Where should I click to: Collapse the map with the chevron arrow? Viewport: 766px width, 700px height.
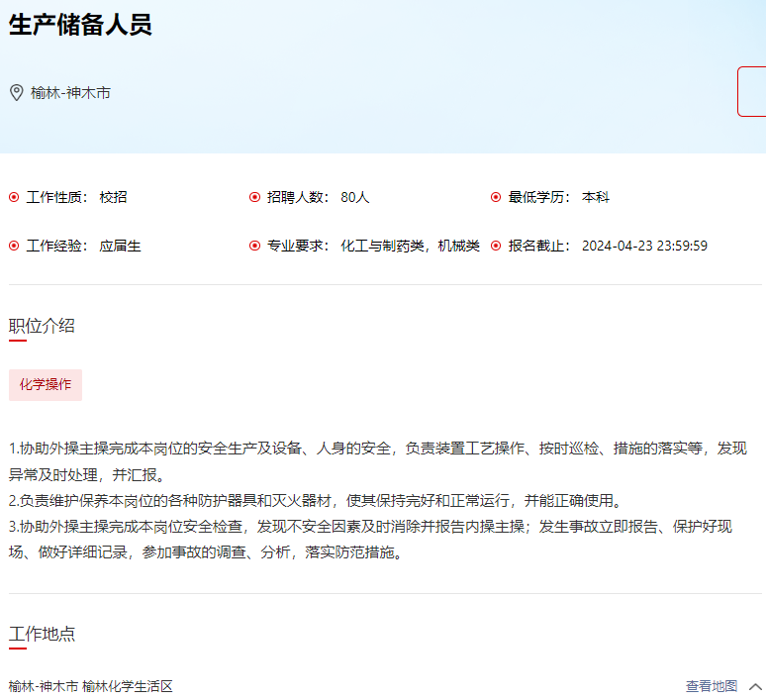coord(755,686)
